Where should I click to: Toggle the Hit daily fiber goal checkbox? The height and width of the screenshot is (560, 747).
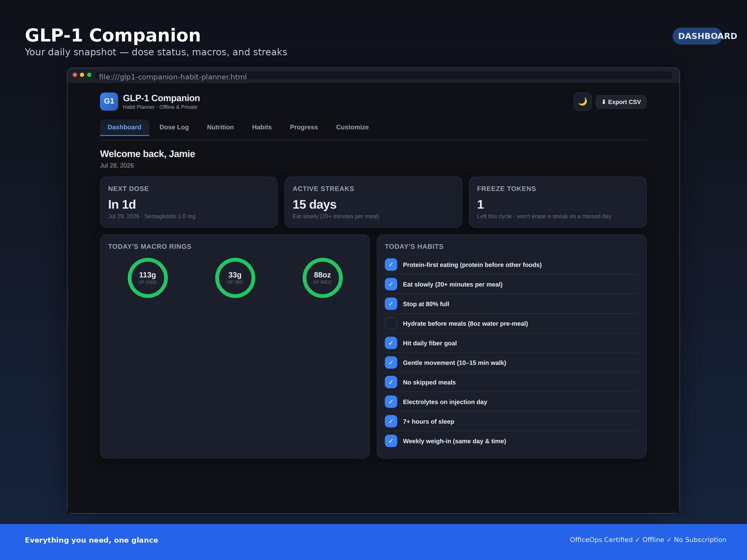point(391,343)
